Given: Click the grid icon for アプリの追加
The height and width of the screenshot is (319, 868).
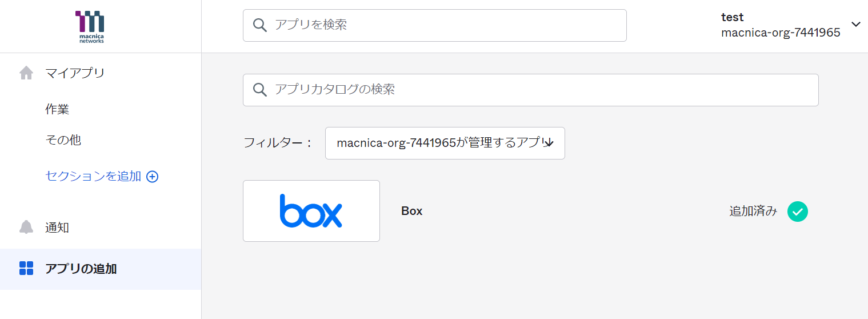Looking at the screenshot, I should [26, 268].
